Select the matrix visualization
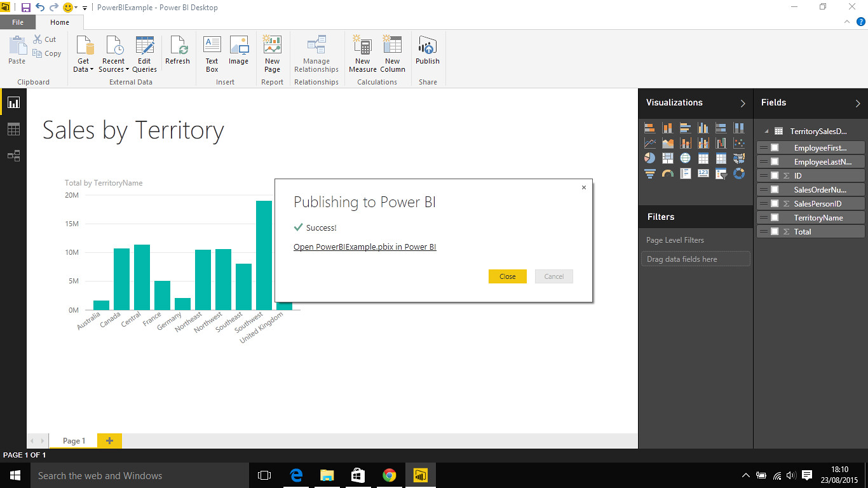868x488 pixels. coord(721,158)
